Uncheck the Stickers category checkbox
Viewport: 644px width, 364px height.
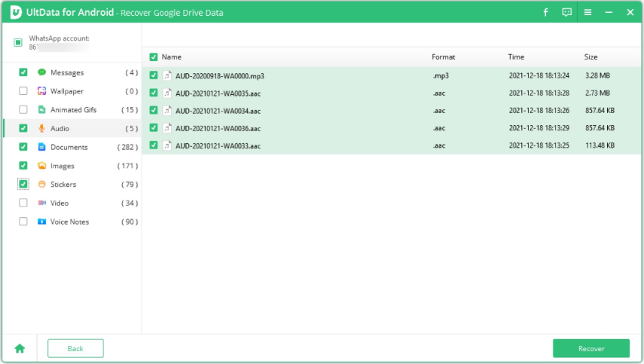pos(23,184)
